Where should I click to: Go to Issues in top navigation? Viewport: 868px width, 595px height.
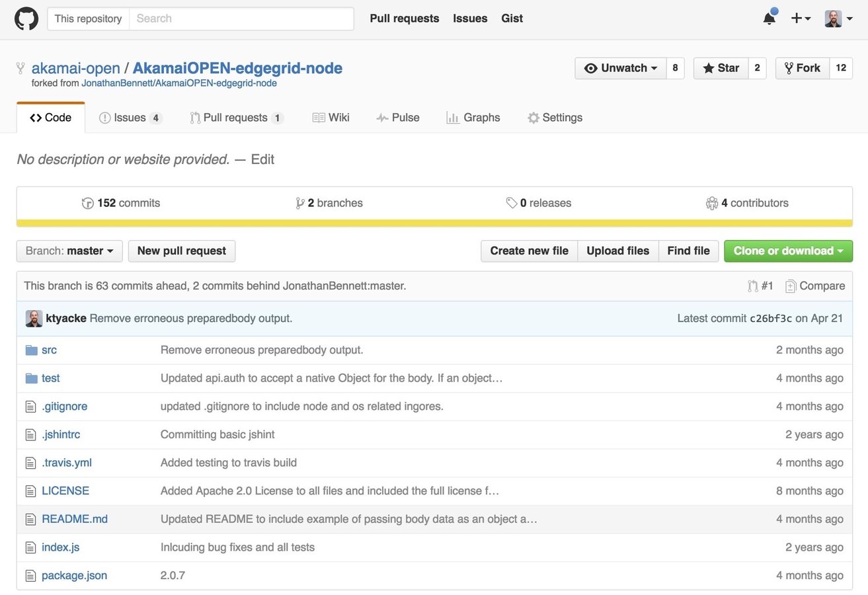pyautogui.click(x=470, y=19)
